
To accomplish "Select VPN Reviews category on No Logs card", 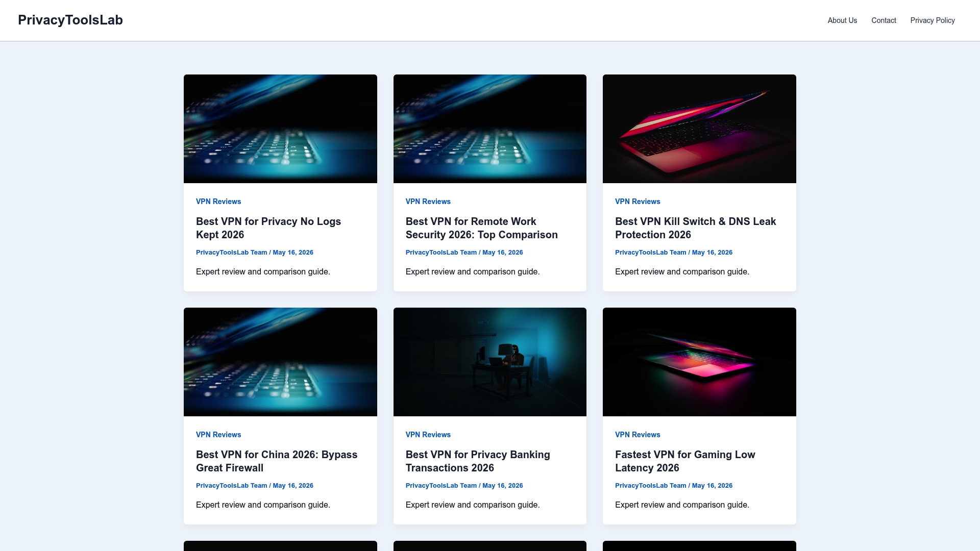I will coord(218,202).
